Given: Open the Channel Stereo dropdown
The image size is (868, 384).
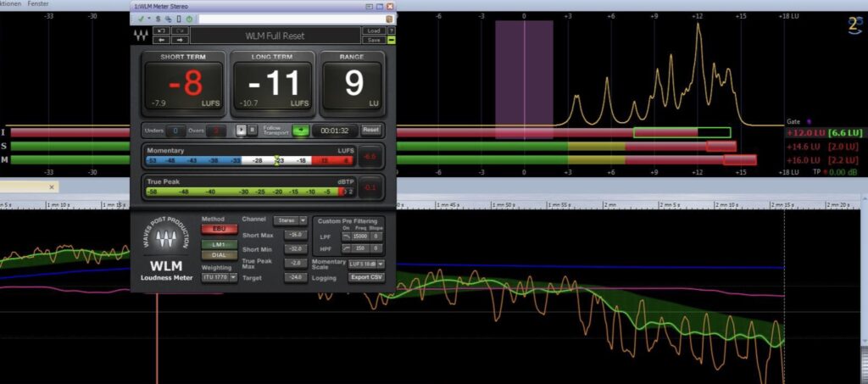Looking at the screenshot, I should [x=291, y=220].
